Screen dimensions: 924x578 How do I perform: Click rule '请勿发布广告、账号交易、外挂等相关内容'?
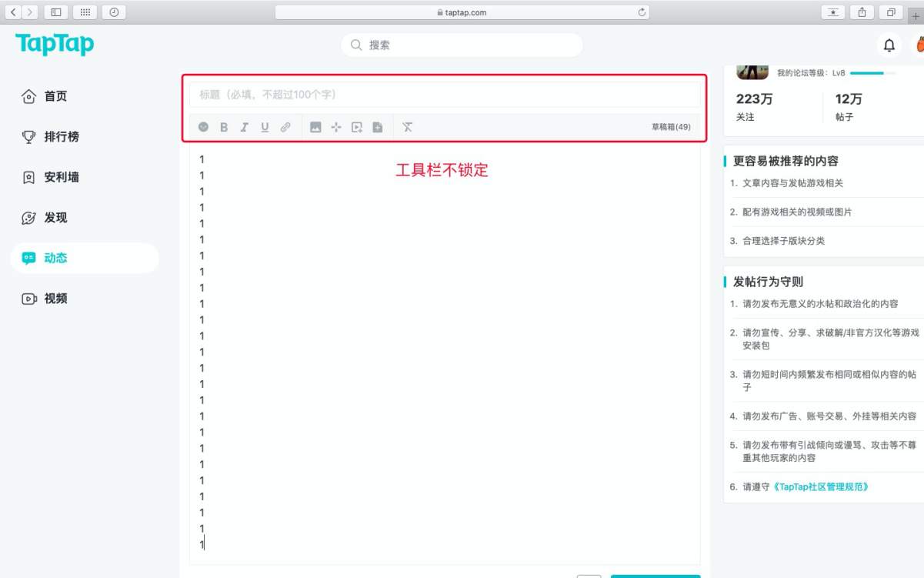tap(829, 416)
